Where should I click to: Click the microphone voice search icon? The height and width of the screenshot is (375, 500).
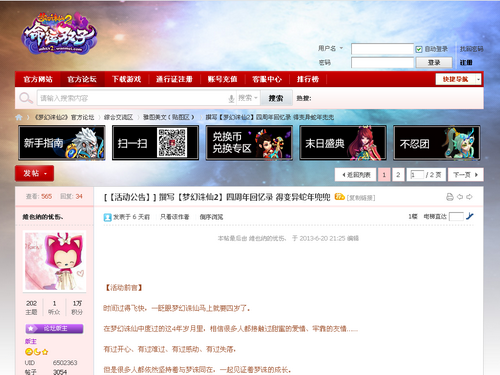[231, 98]
